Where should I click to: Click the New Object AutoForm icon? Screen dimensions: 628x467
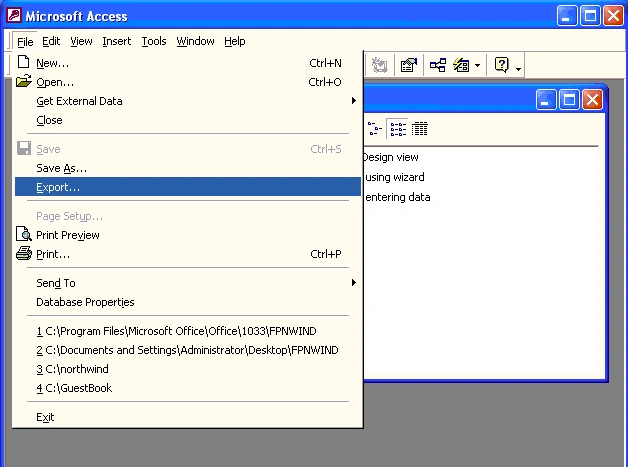pos(461,65)
